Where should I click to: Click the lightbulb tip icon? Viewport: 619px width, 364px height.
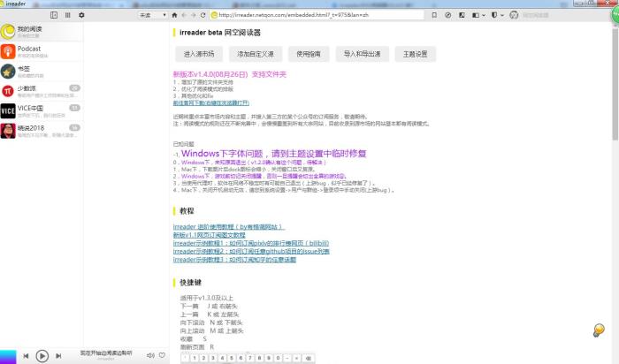(599, 330)
